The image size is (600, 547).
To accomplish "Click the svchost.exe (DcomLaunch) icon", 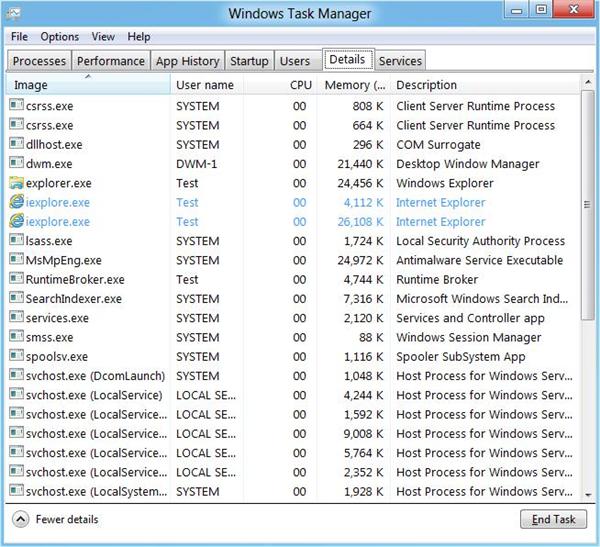I will 16,374.
